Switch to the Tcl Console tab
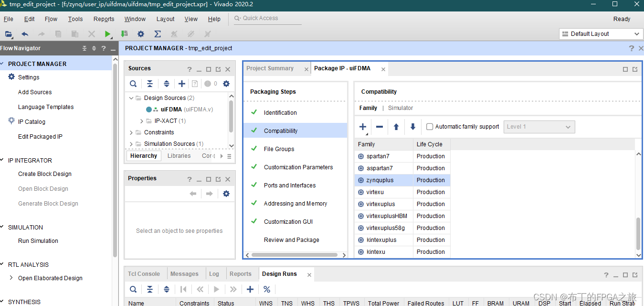Viewport: 644px width, 306px height. coord(144,274)
